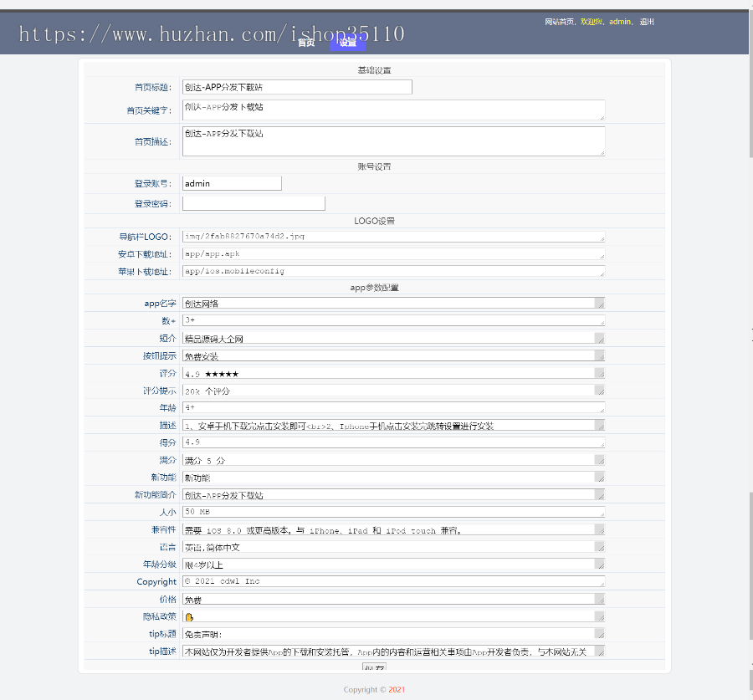Open the 网站首页 link in header
This screenshot has width=753, height=700.
pos(559,22)
